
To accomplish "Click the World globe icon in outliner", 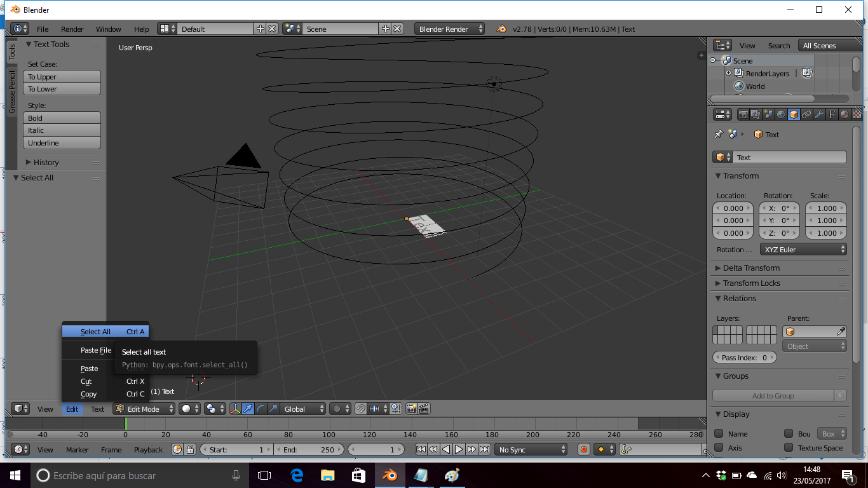I will (739, 86).
